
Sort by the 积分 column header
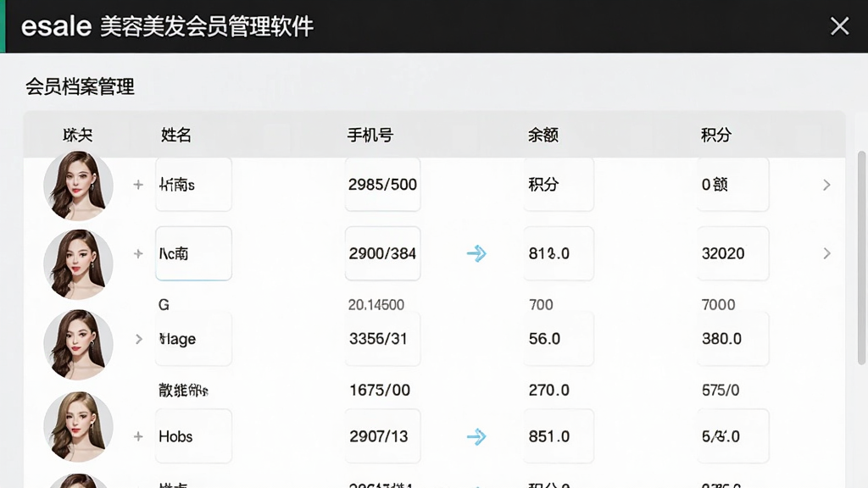point(716,135)
